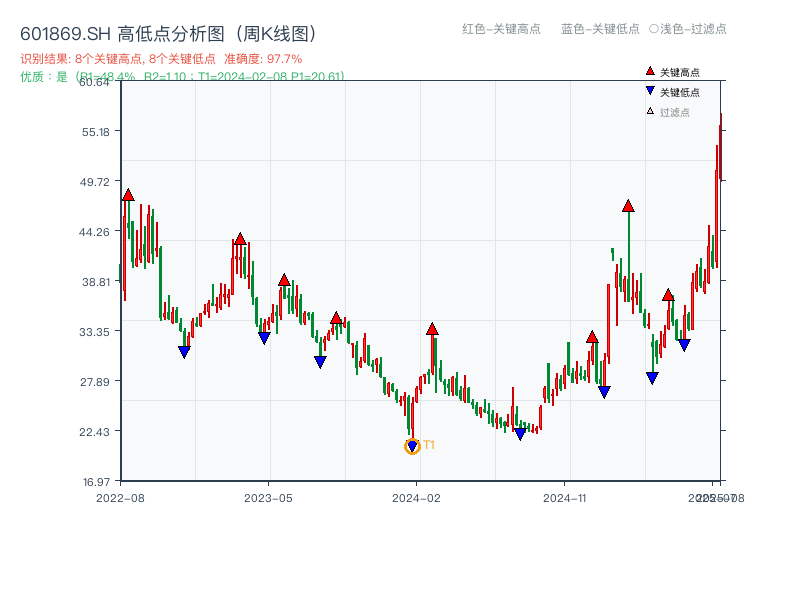Select the orange-circled T1 key-low marker
Screen dimensions: 800x600
coord(412,446)
